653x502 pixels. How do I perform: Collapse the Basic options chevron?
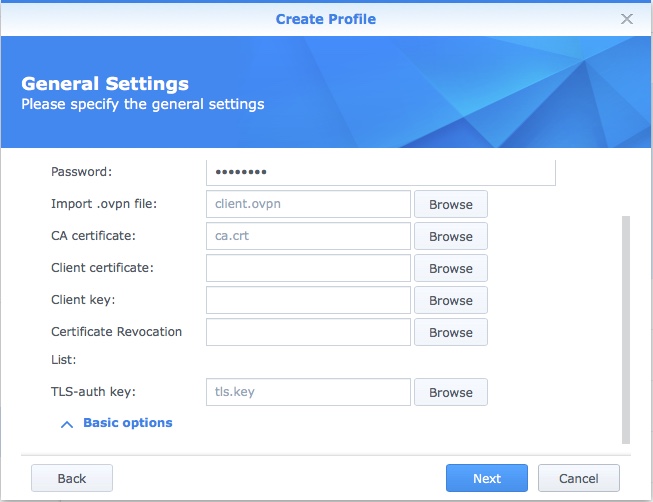click(67, 424)
